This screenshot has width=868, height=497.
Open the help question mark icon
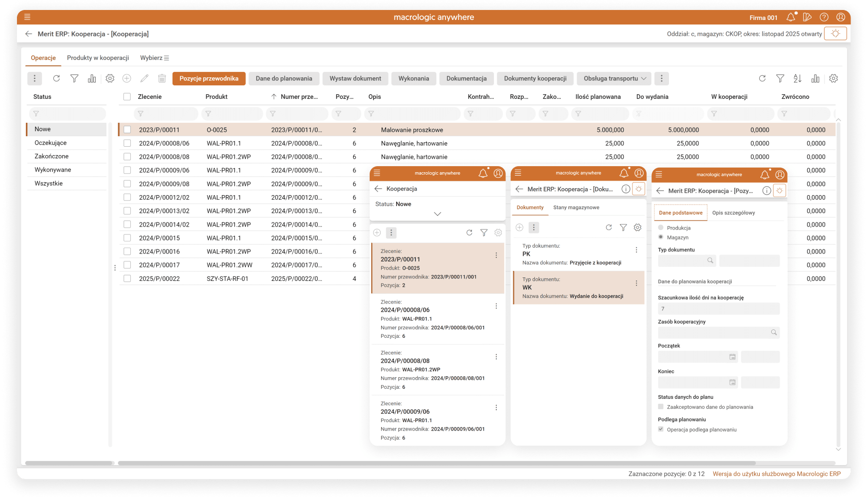[x=824, y=17]
